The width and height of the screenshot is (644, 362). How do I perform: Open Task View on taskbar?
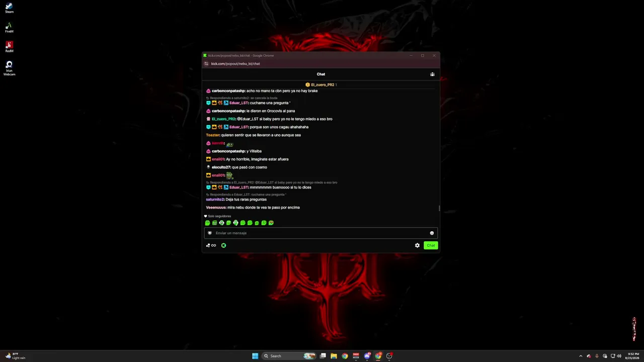(x=323, y=356)
